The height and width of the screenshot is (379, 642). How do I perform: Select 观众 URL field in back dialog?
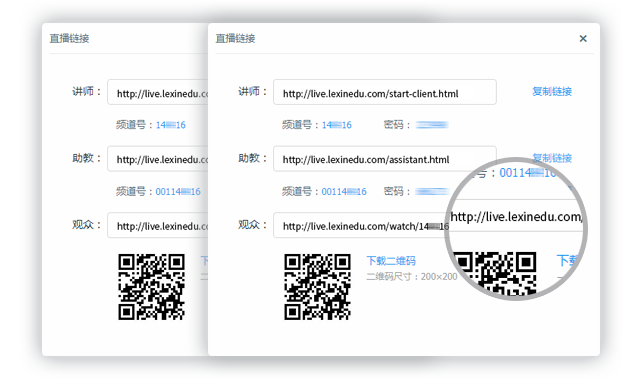pos(158,225)
